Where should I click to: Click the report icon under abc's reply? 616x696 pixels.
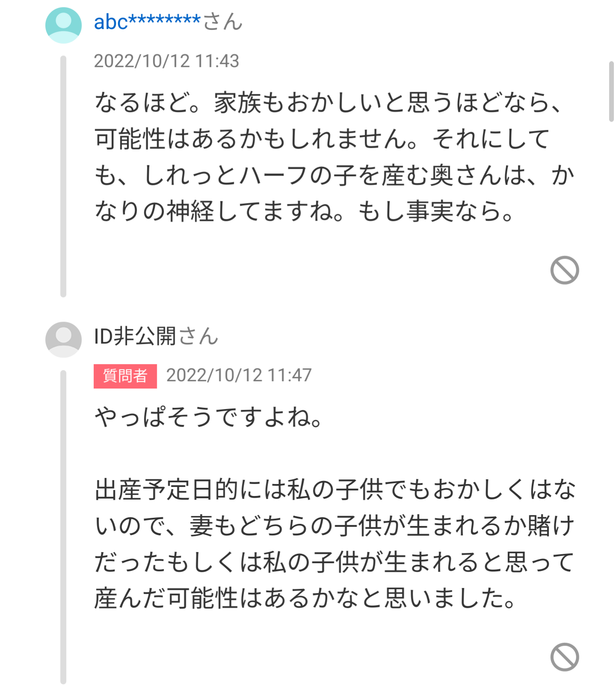pos(564,270)
